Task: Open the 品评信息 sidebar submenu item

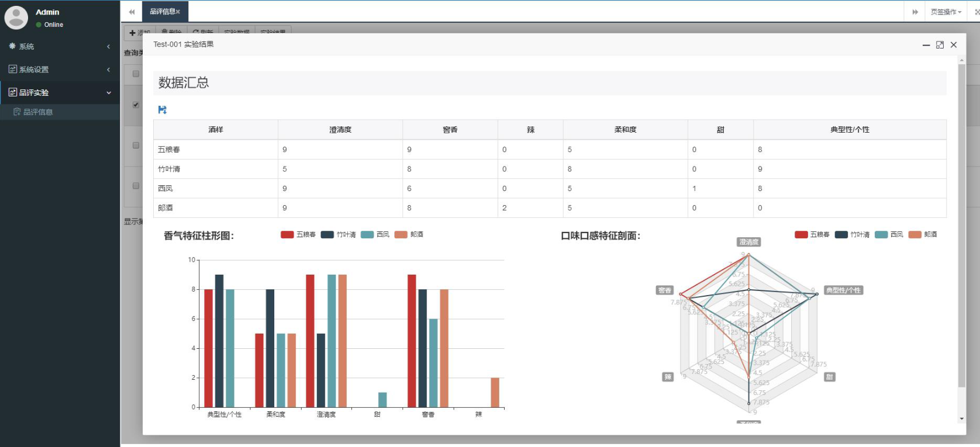Action: (60, 112)
